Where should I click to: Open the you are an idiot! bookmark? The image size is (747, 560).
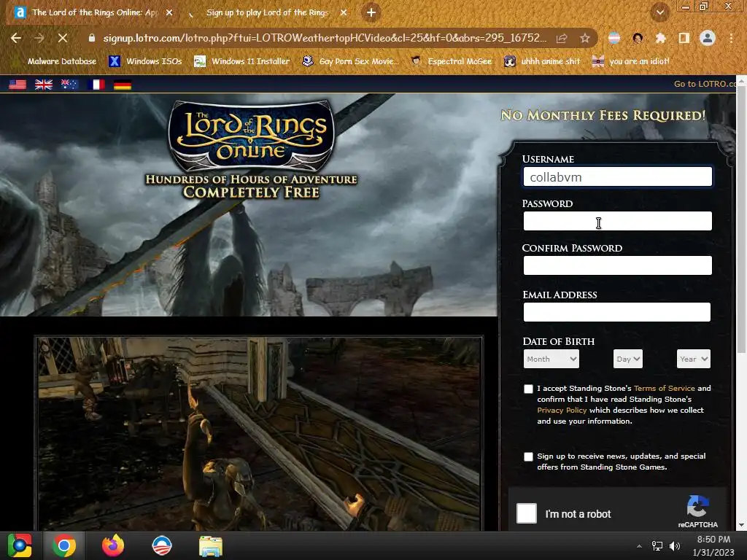coord(631,61)
